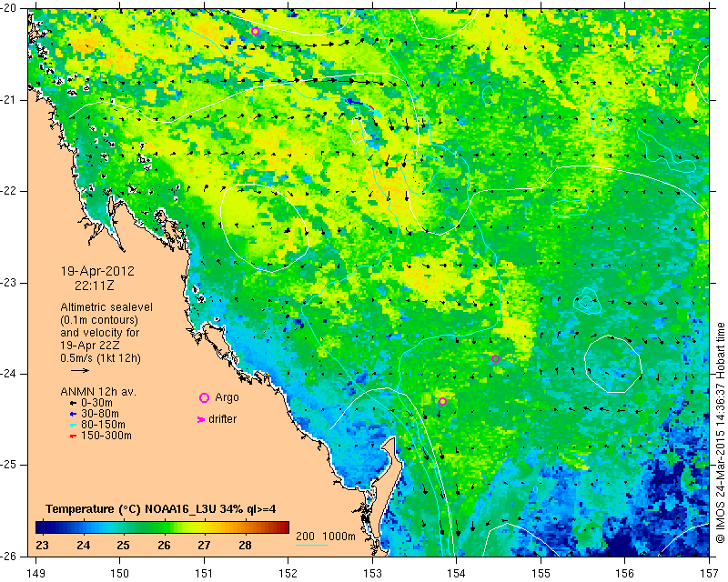This screenshot has width=728, height=582.
Task: Click the "80-150m" depth label
Action: (x=103, y=425)
